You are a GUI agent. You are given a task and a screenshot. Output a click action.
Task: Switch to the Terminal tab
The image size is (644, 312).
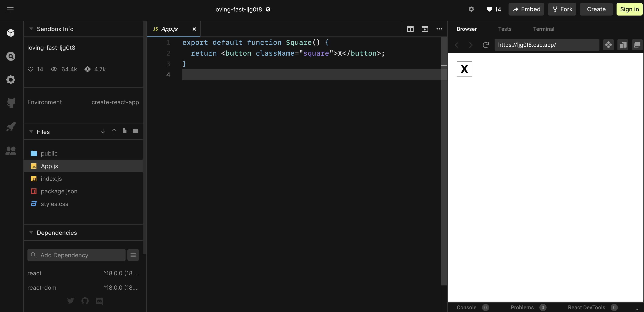543,29
